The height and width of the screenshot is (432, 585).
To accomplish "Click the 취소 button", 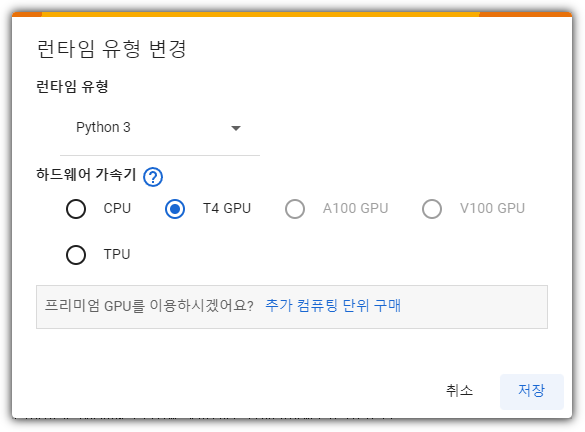I will 459,391.
